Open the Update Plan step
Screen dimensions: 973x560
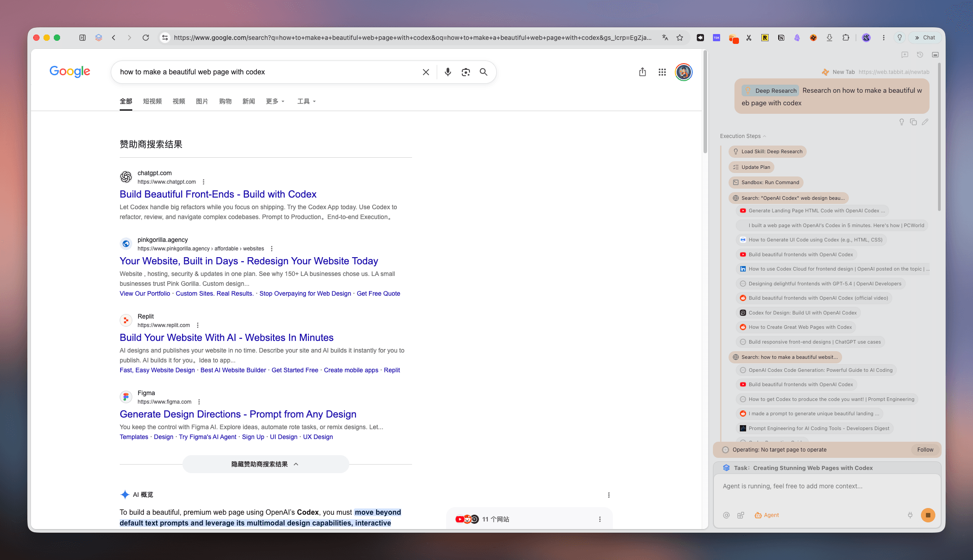751,167
